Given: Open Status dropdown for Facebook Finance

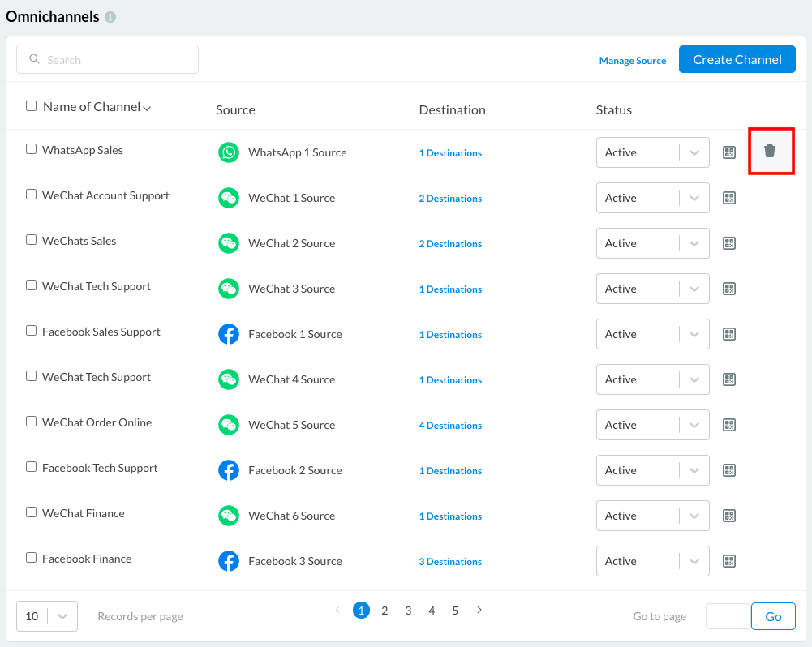Looking at the screenshot, I should pyautogui.click(x=652, y=561).
